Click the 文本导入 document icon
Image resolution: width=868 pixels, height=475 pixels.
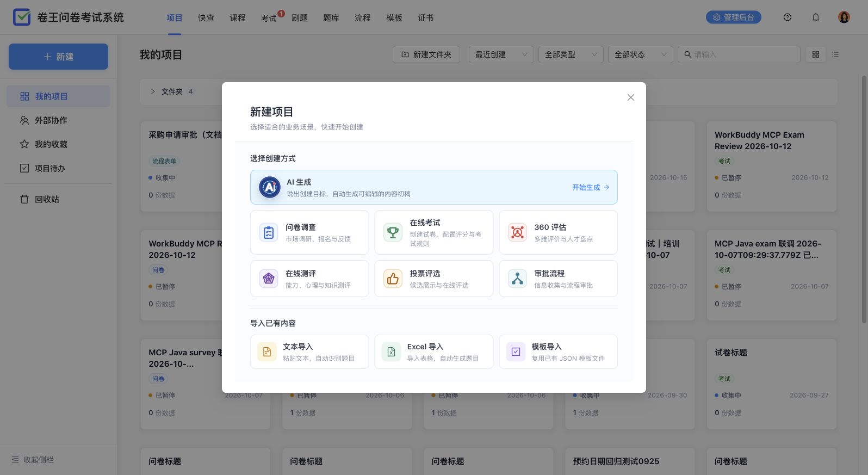point(266,352)
